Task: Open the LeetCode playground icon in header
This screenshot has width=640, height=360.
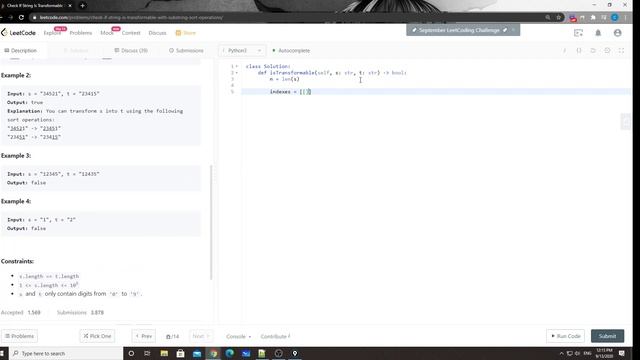Action: point(578,33)
